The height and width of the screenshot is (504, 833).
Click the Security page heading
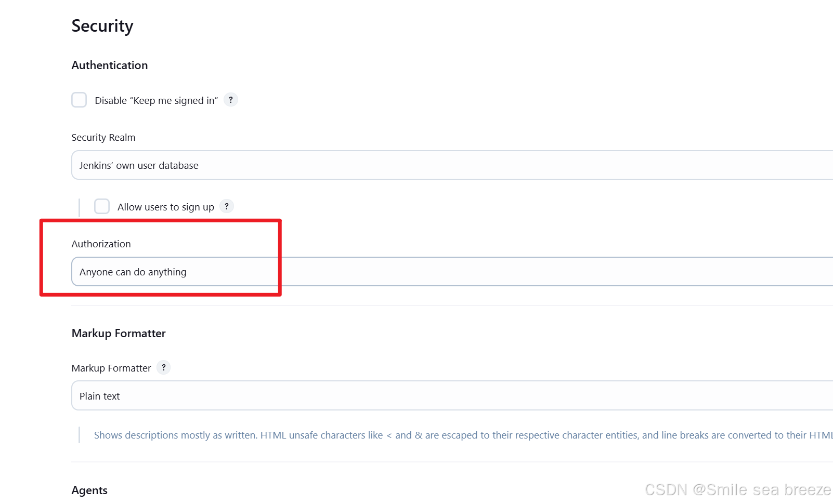102,25
